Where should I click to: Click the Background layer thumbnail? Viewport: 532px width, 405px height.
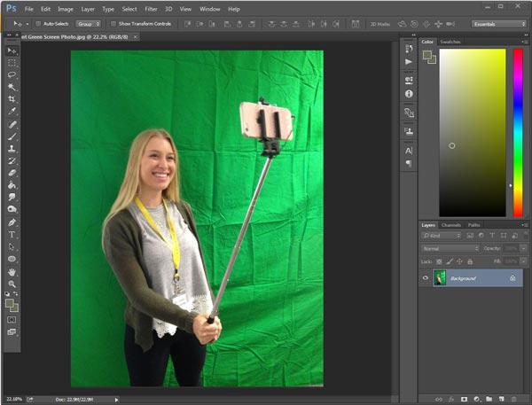coord(440,278)
